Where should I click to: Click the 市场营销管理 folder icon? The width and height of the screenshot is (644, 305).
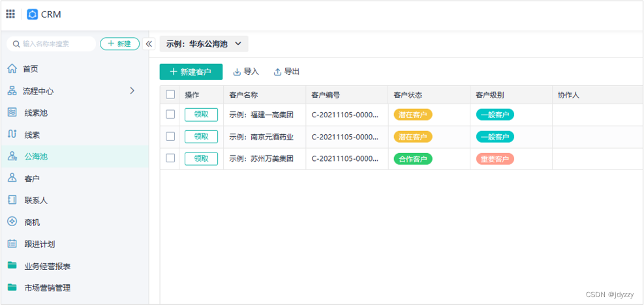[x=12, y=288]
